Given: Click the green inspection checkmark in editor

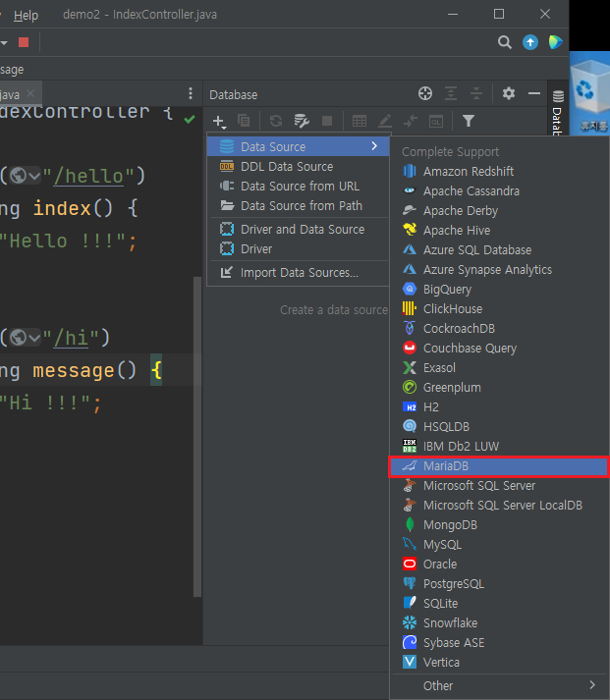Looking at the screenshot, I should [190, 119].
